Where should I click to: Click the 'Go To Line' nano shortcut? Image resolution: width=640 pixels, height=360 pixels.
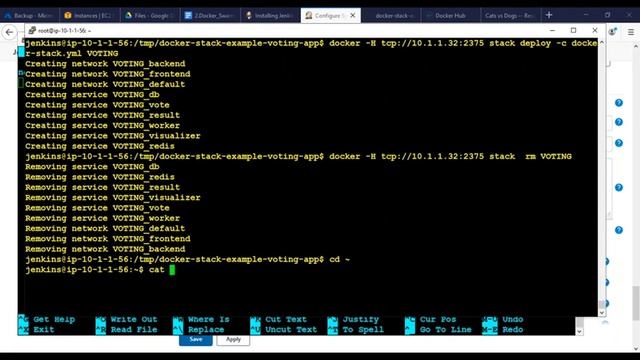(446, 329)
